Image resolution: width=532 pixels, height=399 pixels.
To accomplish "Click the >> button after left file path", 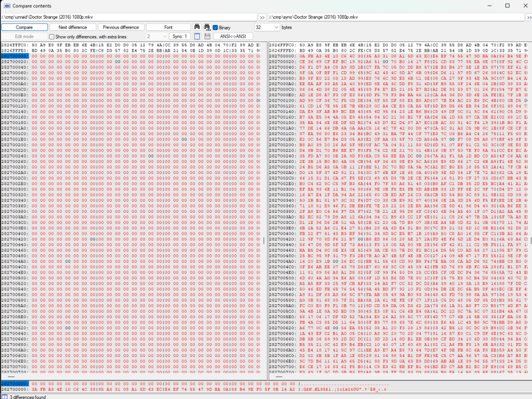I will (x=262, y=17).
